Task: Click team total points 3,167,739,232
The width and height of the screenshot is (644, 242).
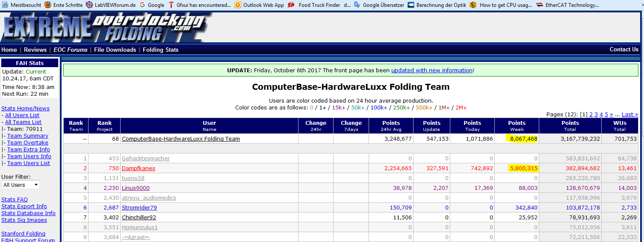Action: pyautogui.click(x=580, y=139)
